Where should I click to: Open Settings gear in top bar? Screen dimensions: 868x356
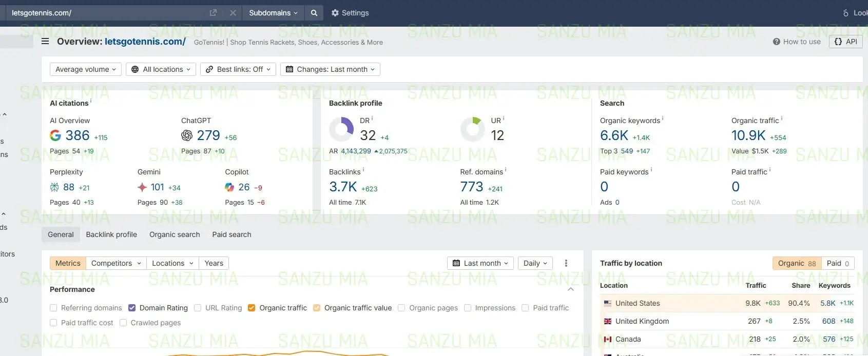point(335,13)
